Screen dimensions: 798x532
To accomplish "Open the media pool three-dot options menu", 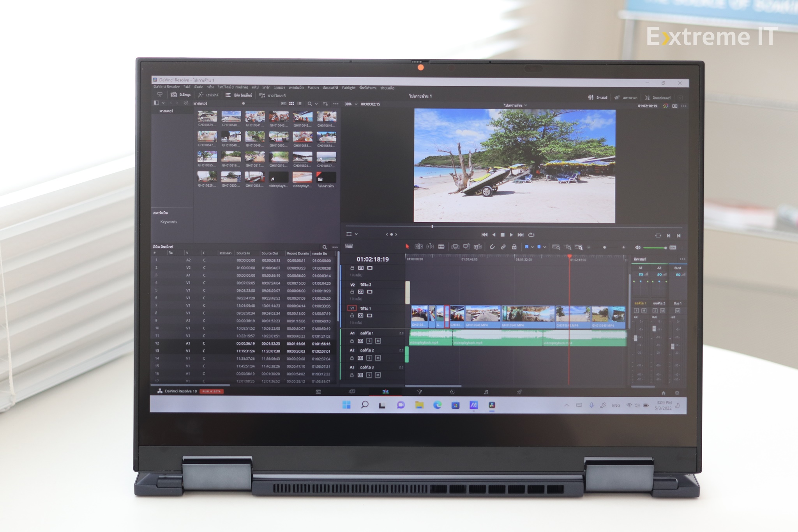I will 335,104.
